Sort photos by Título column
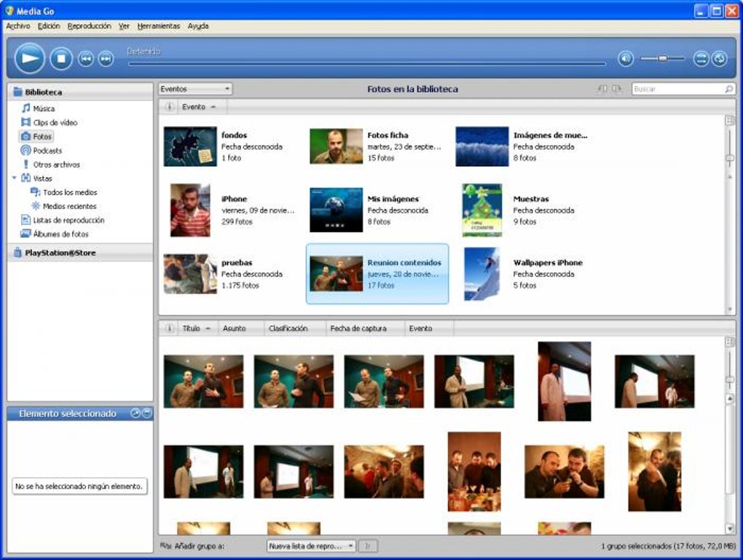The height and width of the screenshot is (560, 743). coord(197,328)
